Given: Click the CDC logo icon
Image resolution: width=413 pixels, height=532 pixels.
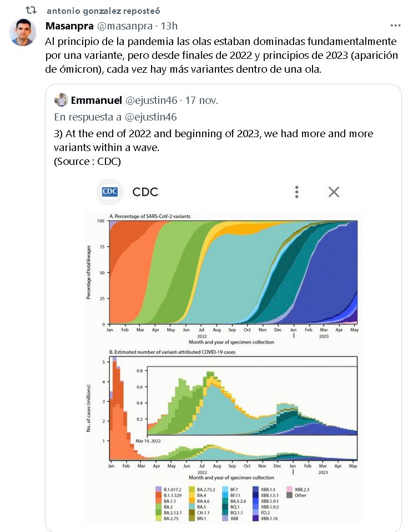Looking at the screenshot, I should coord(109,192).
